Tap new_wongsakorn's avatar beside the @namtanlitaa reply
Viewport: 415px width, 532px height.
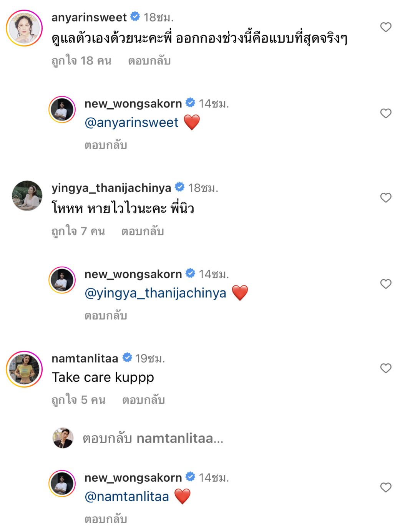[62, 484]
